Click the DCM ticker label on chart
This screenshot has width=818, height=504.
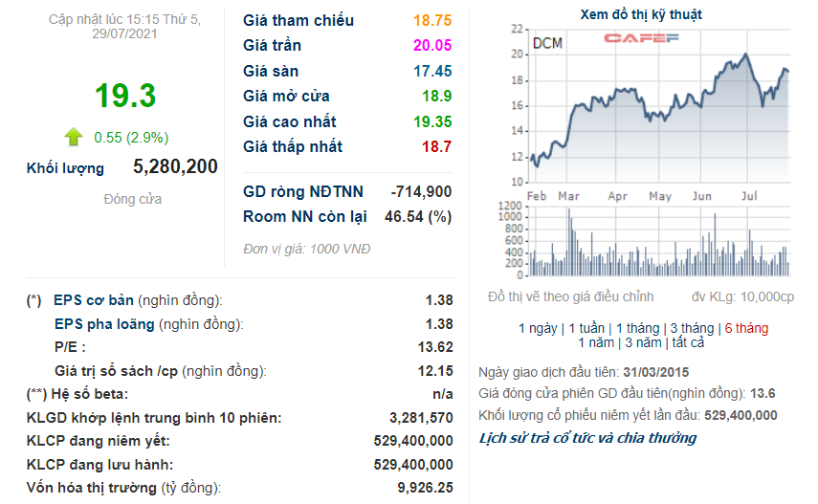coord(547,42)
